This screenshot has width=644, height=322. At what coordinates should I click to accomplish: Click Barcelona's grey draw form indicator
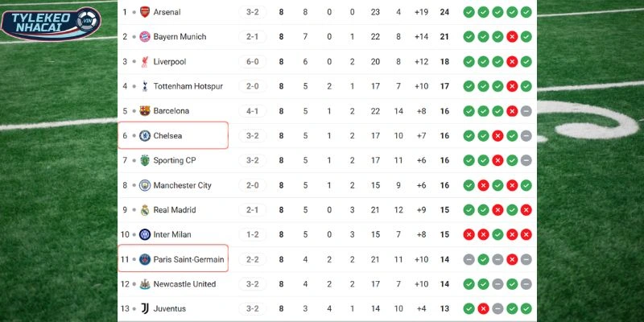526,111
